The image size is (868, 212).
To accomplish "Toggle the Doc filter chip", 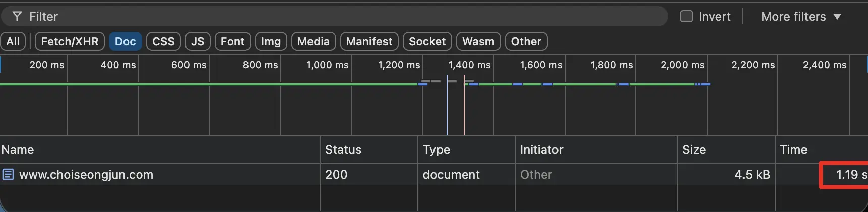I will 125,41.
